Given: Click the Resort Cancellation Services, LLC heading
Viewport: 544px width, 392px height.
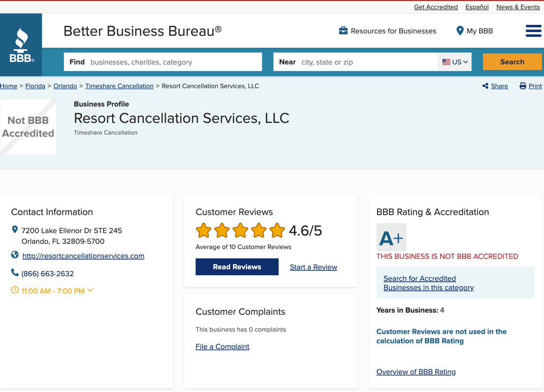Looking at the screenshot, I should click(x=182, y=118).
